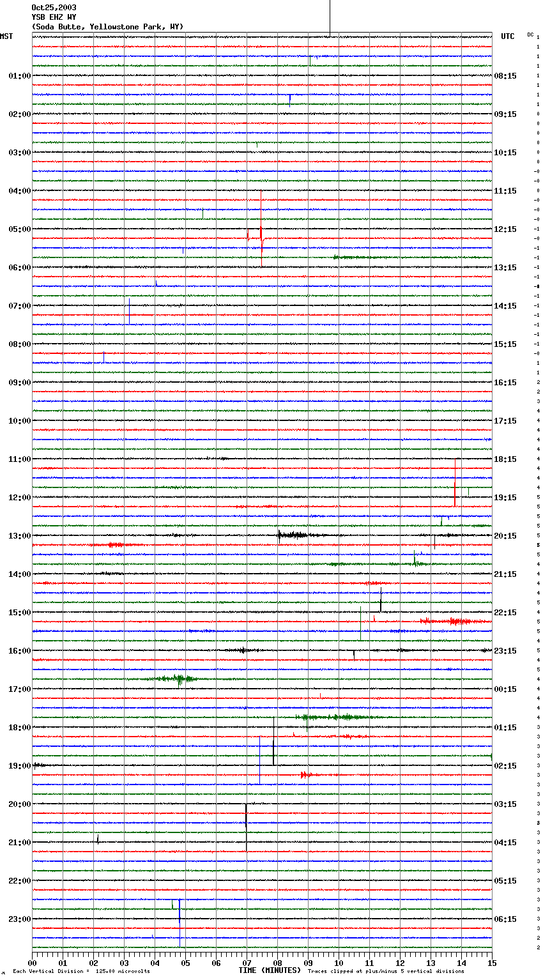Click the 22:15 UTC row label

pyautogui.click(x=505, y=613)
